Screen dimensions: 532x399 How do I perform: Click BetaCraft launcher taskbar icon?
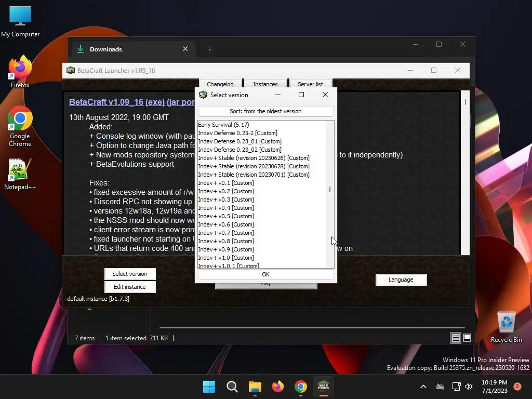point(323,387)
